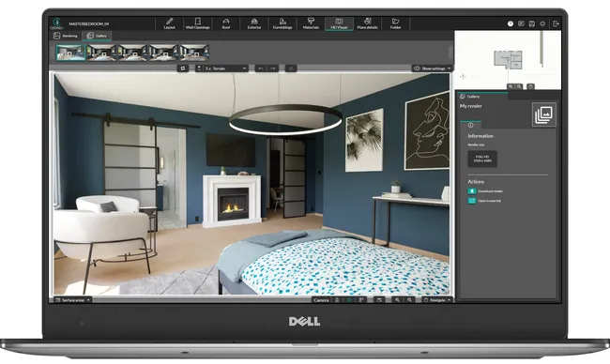Click the undo arrow icon
This screenshot has width=610, height=364.
point(261,68)
